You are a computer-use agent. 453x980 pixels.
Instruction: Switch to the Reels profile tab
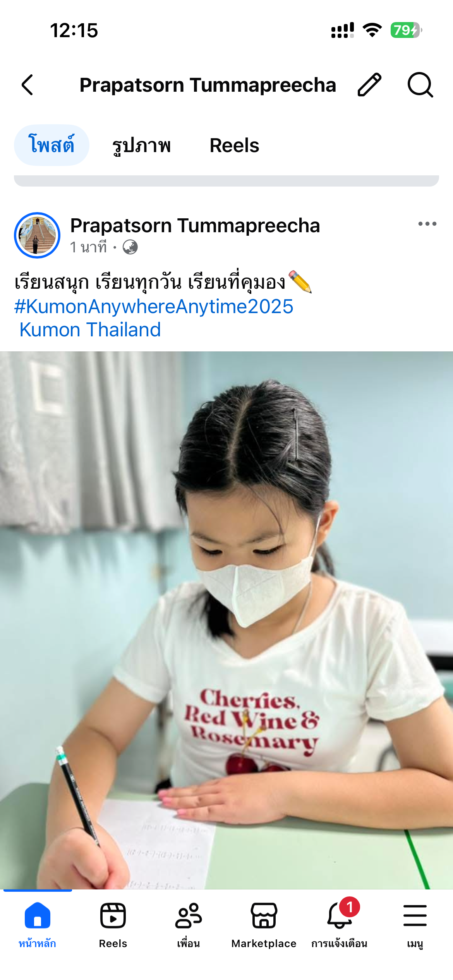234,146
